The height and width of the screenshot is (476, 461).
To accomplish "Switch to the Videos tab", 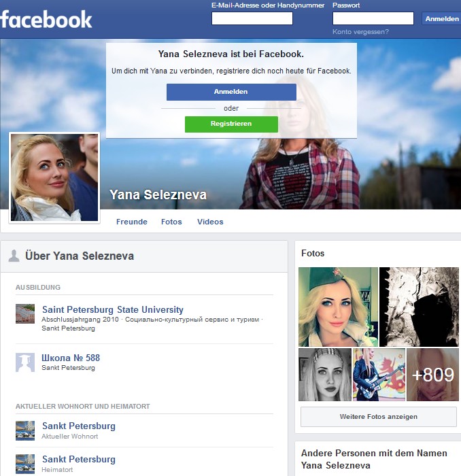I will (210, 222).
